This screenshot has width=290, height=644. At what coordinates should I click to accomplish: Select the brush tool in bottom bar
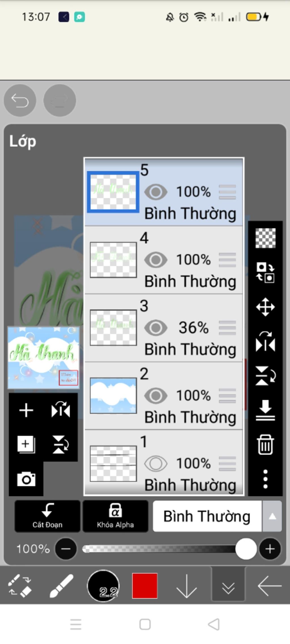click(x=61, y=586)
